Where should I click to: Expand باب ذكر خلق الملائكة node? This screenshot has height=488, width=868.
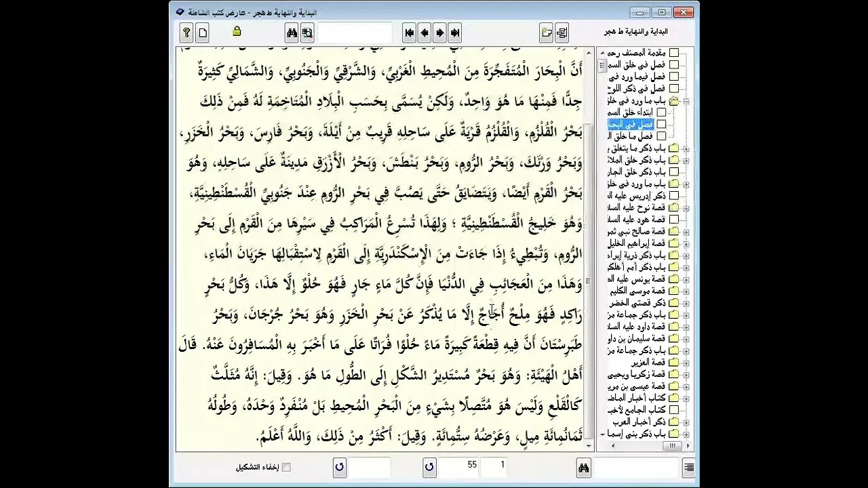coord(686,160)
